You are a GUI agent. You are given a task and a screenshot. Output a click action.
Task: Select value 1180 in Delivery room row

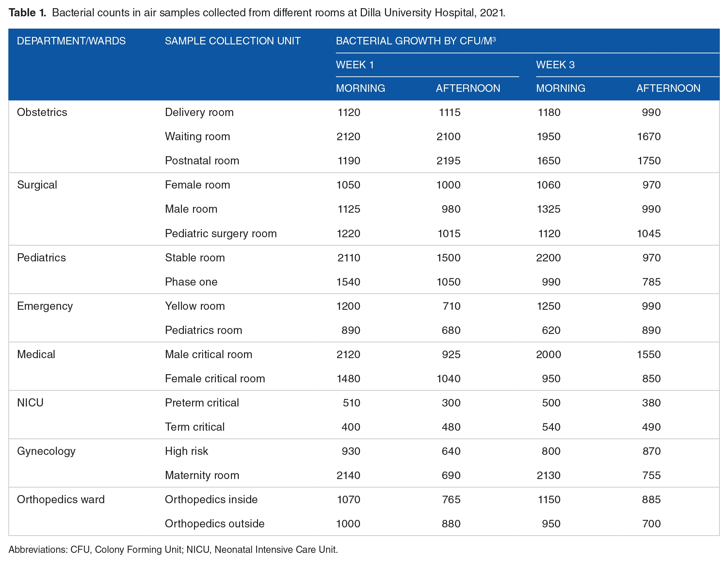coord(549,112)
